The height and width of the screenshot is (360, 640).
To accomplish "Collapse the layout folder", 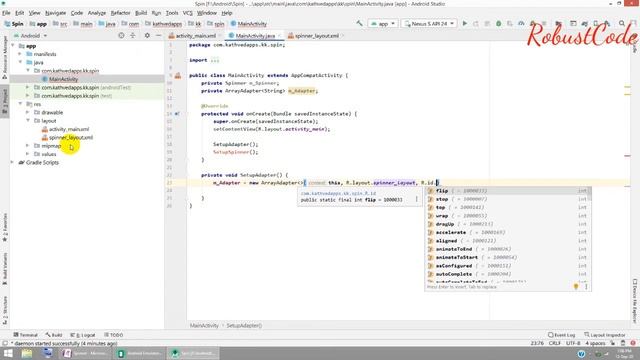I will (28, 121).
